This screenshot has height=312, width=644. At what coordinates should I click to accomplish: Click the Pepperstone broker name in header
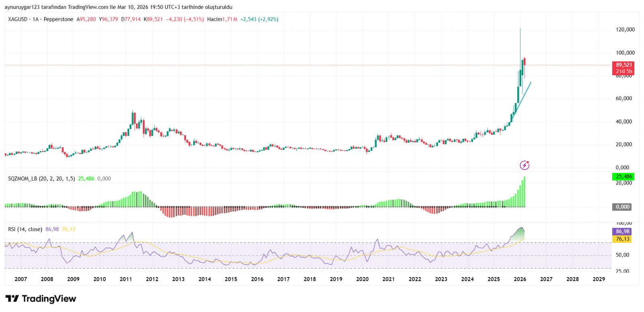point(58,19)
